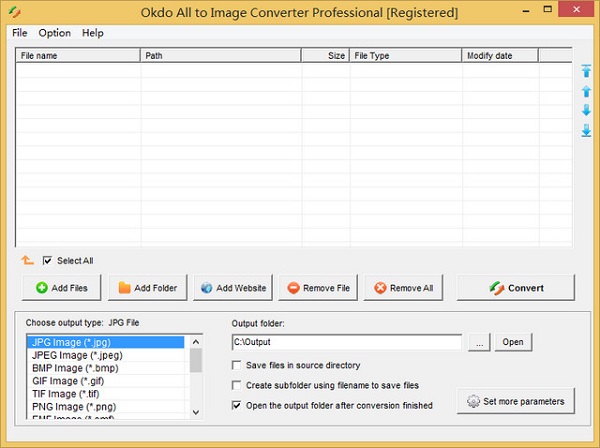This screenshot has height=448, width=600.
Task: Start conversion with Convert button
Action: pyautogui.click(x=516, y=288)
